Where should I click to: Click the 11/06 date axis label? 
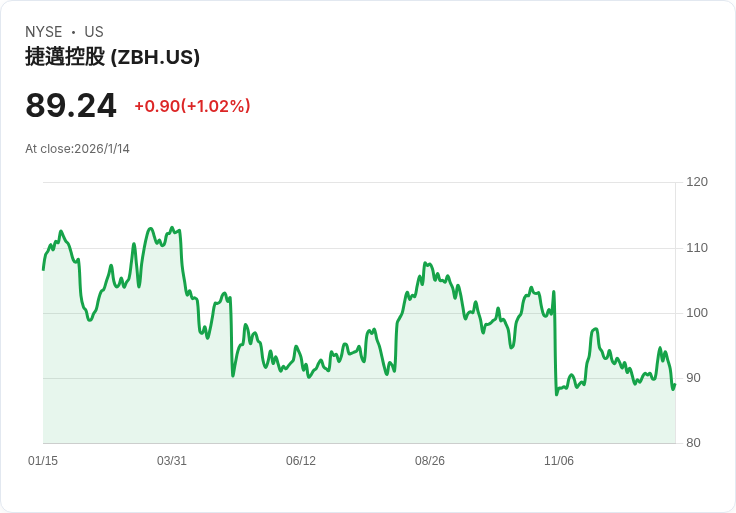click(559, 461)
